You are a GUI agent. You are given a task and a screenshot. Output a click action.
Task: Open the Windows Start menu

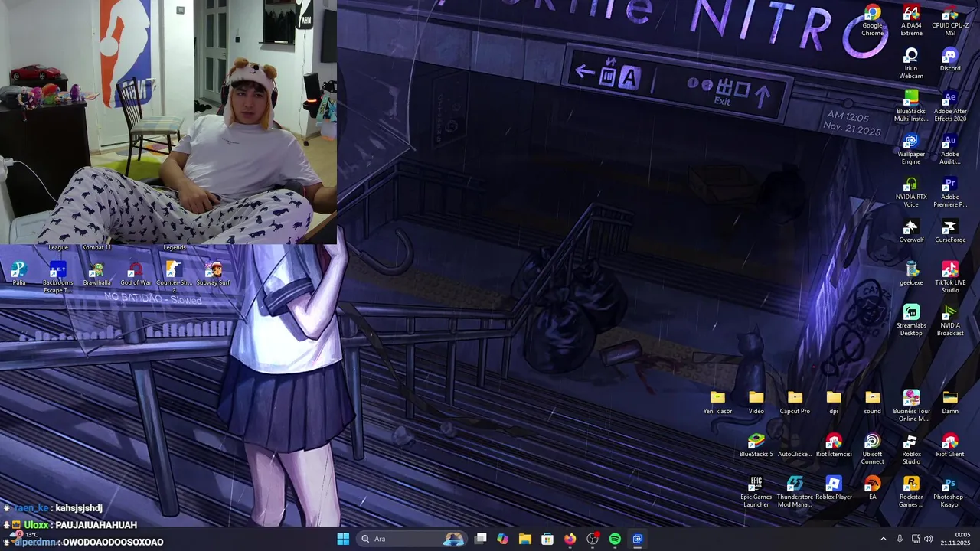343,539
